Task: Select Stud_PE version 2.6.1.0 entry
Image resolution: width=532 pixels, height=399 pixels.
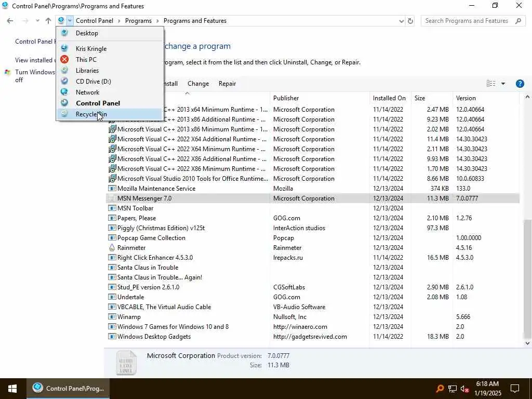Action: coord(148,287)
